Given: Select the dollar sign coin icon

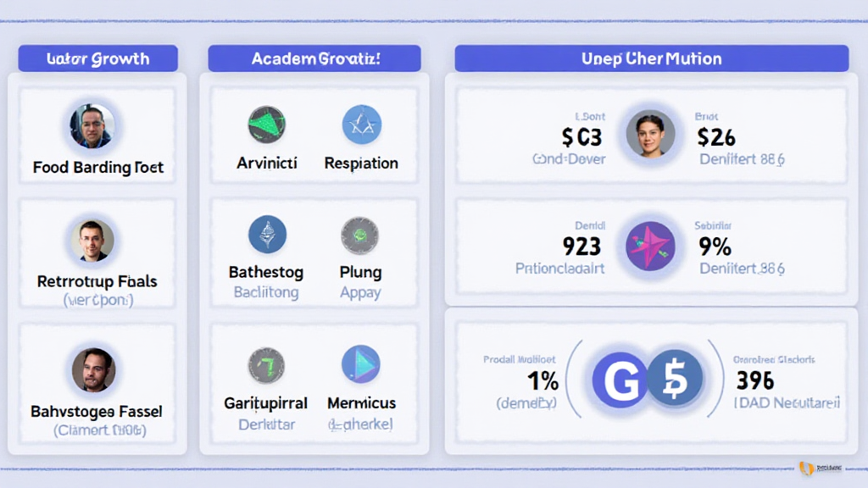Looking at the screenshot, I should (x=676, y=379).
